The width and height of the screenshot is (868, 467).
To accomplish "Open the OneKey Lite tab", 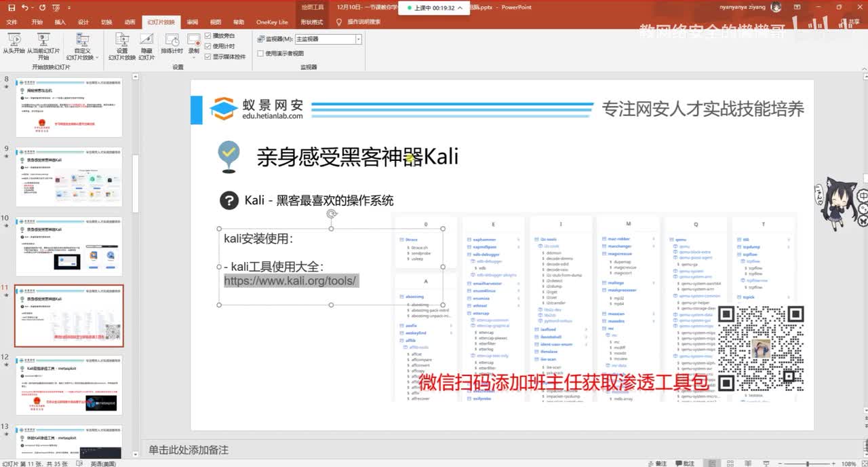I will pyautogui.click(x=272, y=22).
